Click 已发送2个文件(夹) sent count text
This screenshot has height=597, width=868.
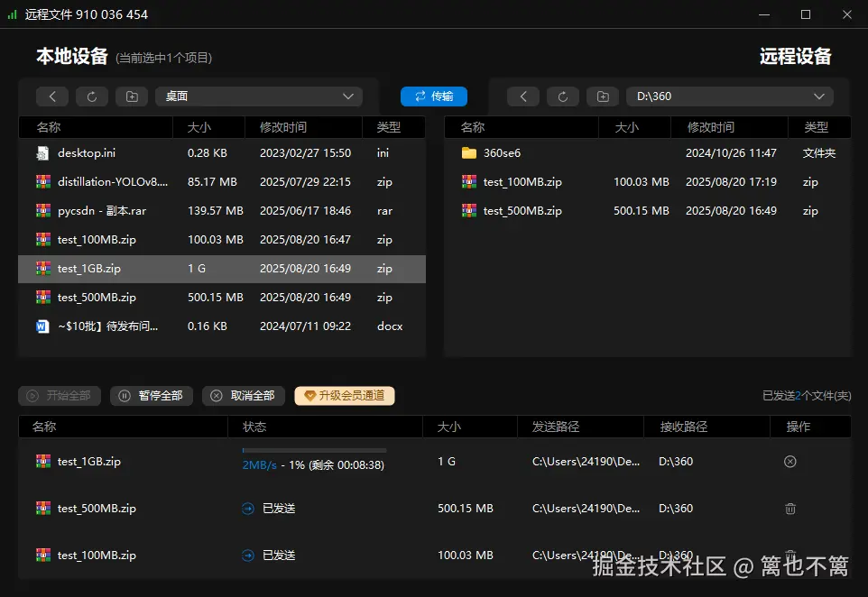click(x=807, y=396)
